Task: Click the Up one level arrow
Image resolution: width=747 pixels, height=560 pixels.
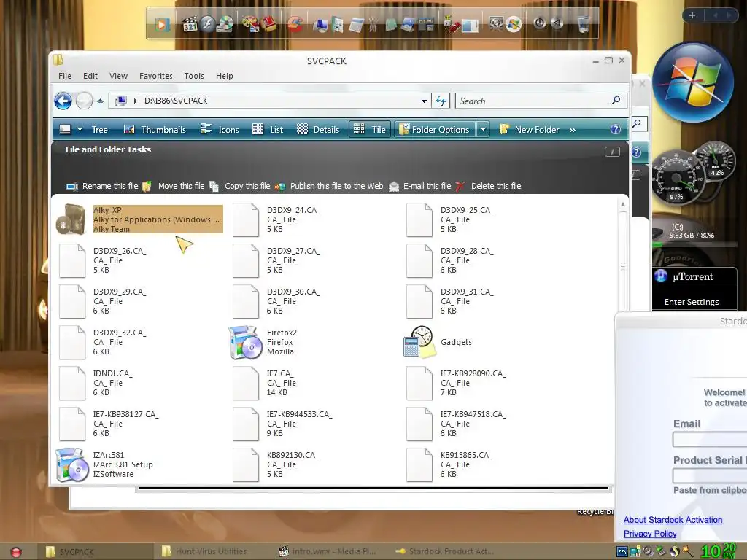Action: click(x=100, y=101)
